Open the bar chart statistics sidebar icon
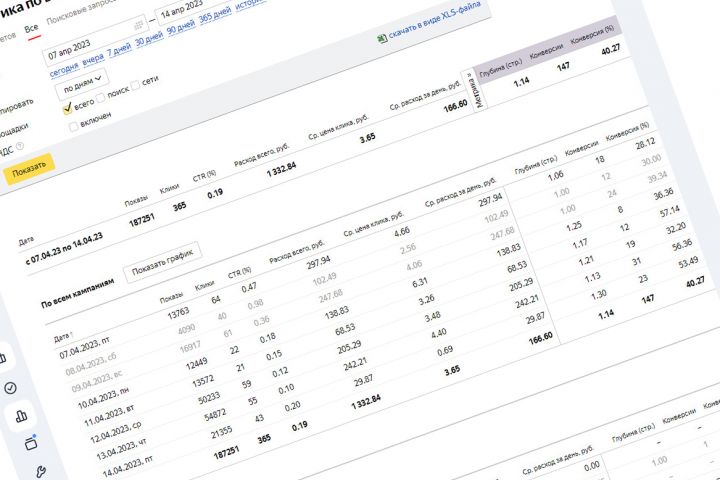The width and height of the screenshot is (720, 480). [21, 416]
